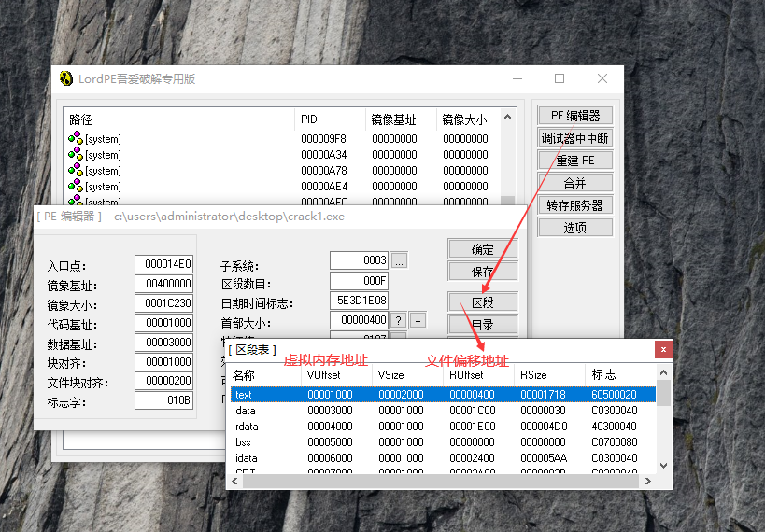Click the 镜象大小 field 0001C230
Screen dimensions: 765x532
click(164, 302)
